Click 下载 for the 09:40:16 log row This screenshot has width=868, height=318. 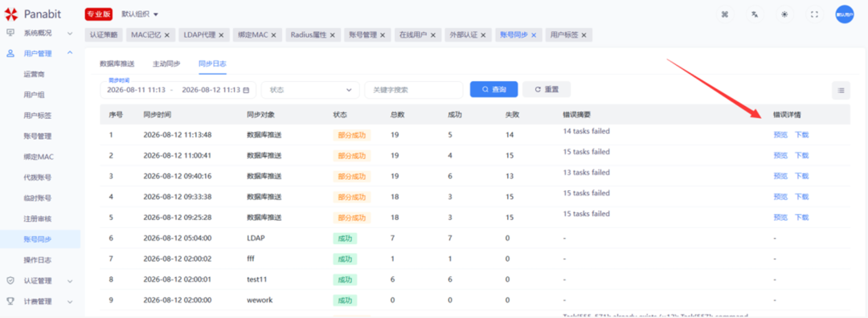[x=801, y=176]
